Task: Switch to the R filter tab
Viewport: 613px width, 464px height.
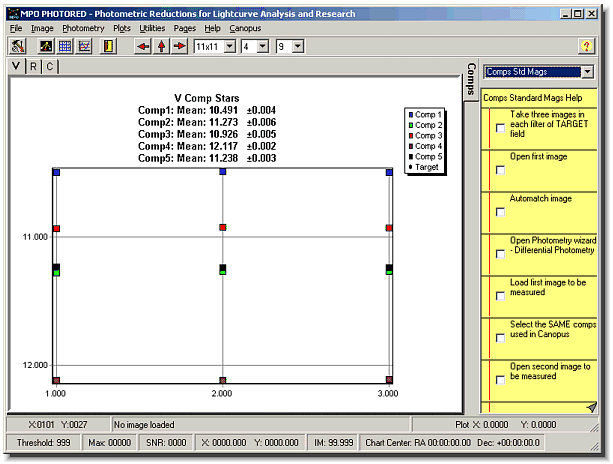Action: click(34, 66)
